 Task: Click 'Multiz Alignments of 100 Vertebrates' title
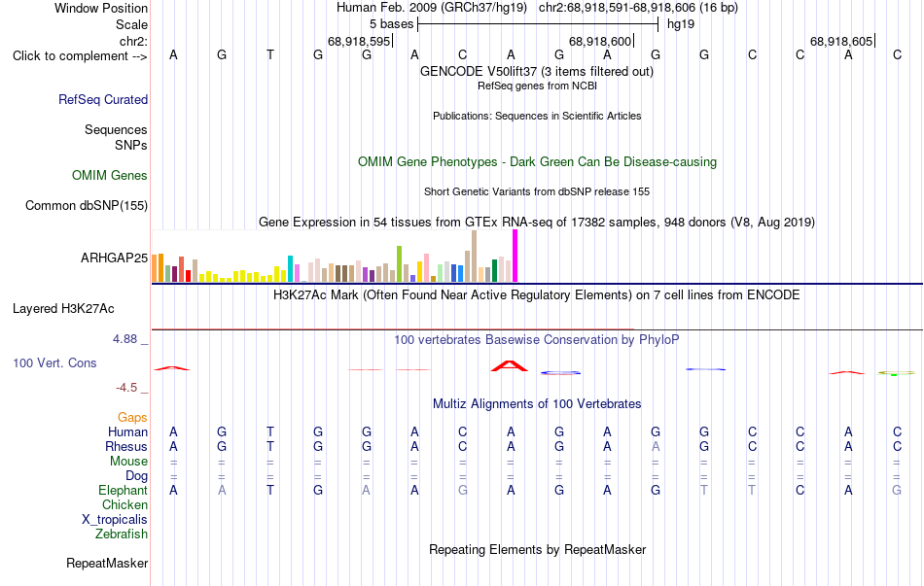point(537,404)
